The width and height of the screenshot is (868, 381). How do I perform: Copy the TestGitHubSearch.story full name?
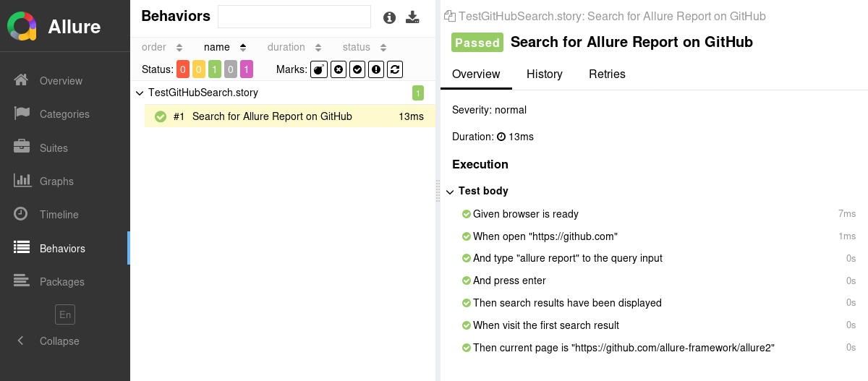450,16
